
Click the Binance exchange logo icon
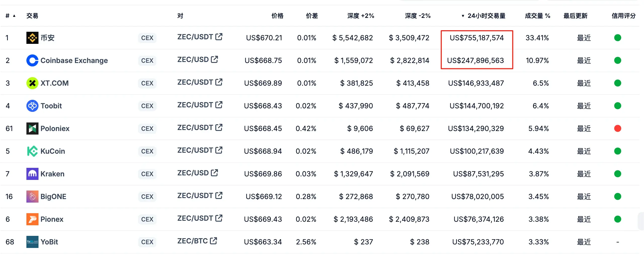(32, 38)
